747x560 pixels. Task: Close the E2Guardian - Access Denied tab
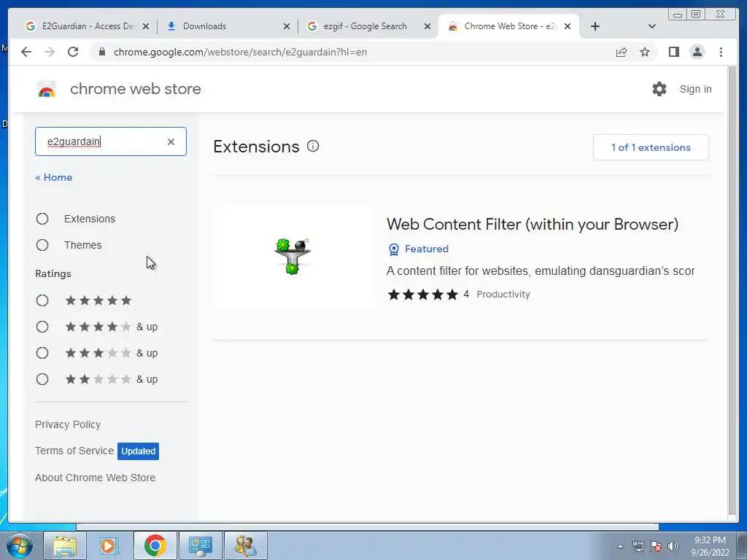click(x=146, y=26)
